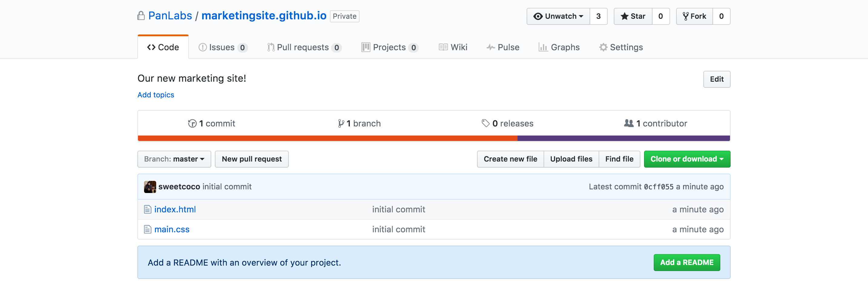
Task: Open the Clone or download dropdown
Action: pos(687,159)
